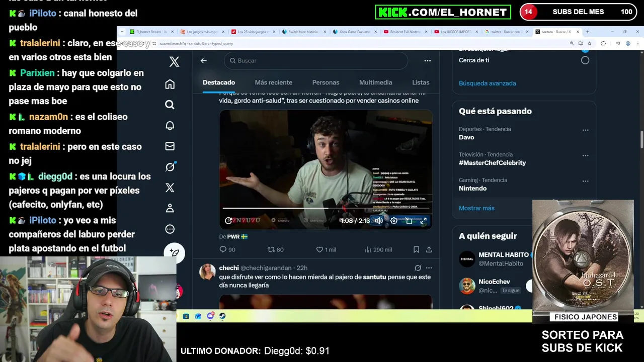
Task: Open search settings three-dot menu
Action: (427, 61)
